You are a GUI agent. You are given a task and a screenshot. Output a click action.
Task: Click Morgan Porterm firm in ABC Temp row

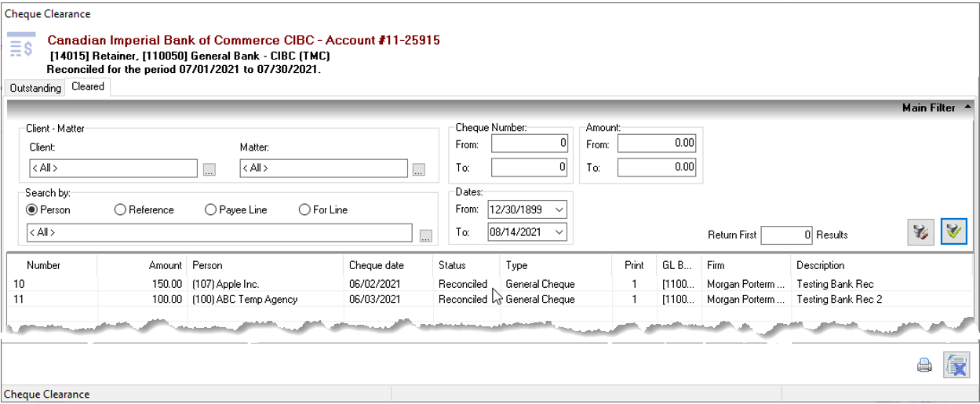click(x=746, y=299)
